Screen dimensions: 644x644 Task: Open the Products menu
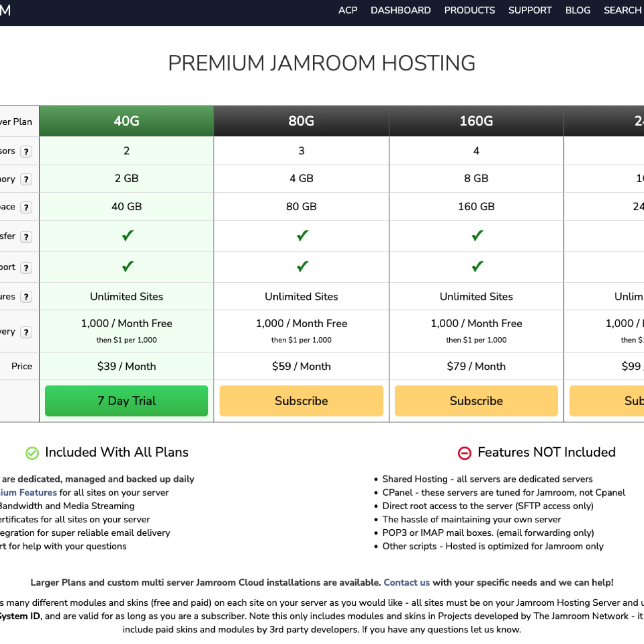click(469, 10)
